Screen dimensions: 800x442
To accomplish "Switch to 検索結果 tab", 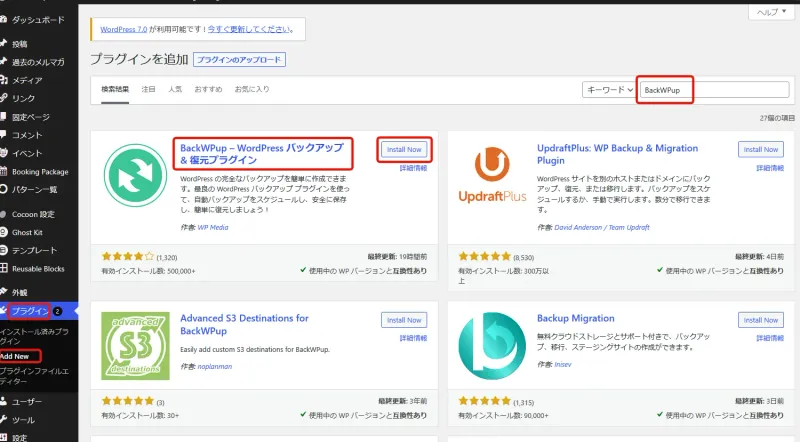I will pyautogui.click(x=115, y=89).
